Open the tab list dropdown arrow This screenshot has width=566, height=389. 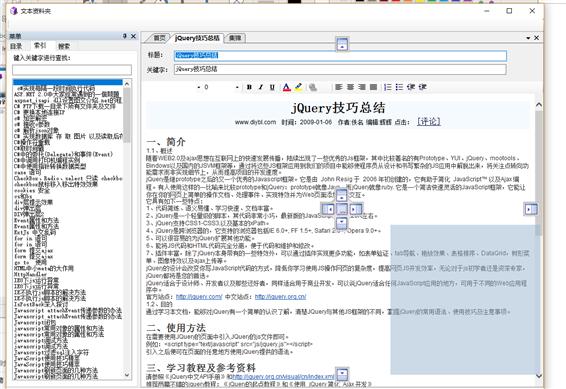pos(528,38)
